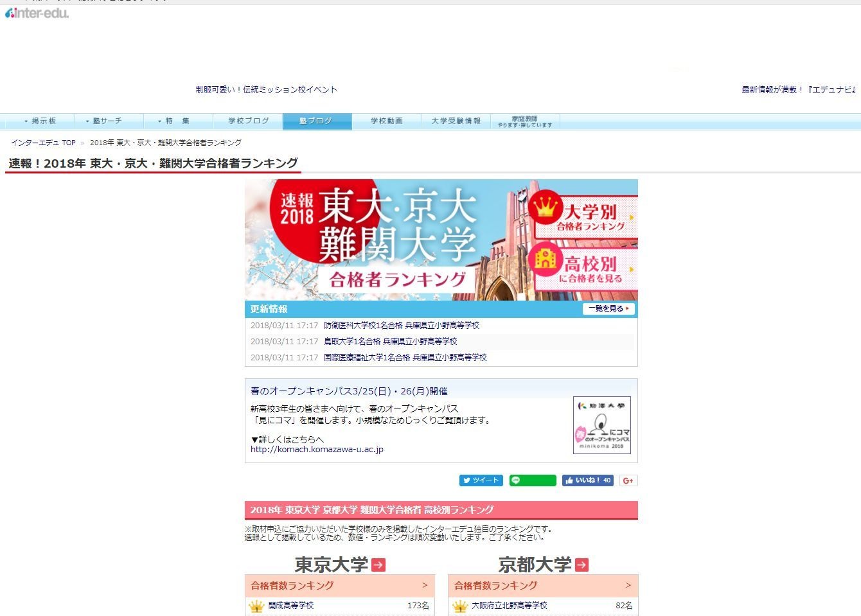Viewport: 861px width, 616px height.
Task: Select the 塾ブログ tab
Action: [315, 121]
